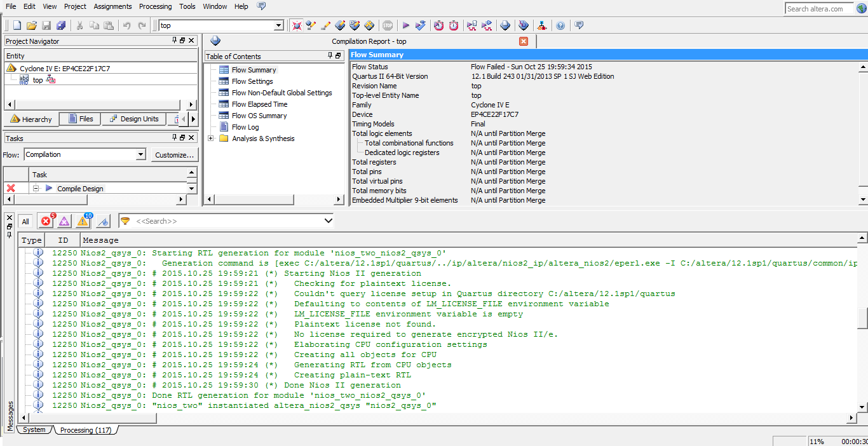This screenshot has width=868, height=446.
Task: Launch the SOPC/Qsys builder toolbar icon
Action: click(541, 25)
